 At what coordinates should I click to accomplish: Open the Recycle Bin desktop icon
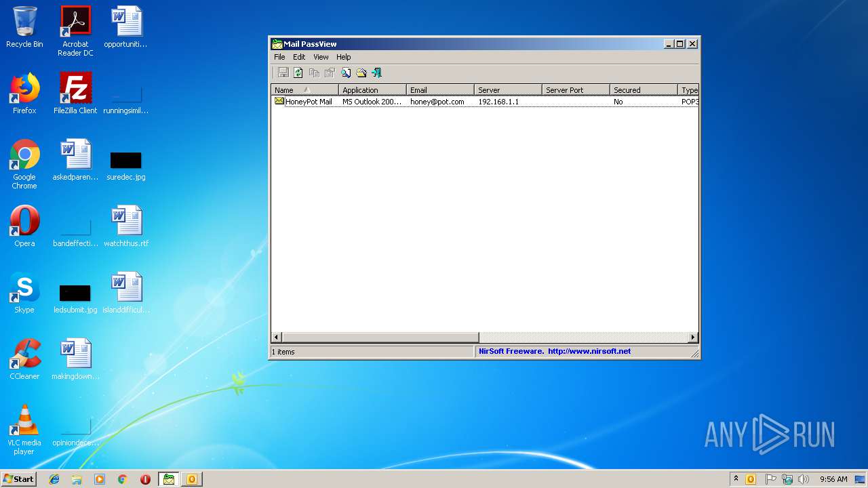coord(24,27)
